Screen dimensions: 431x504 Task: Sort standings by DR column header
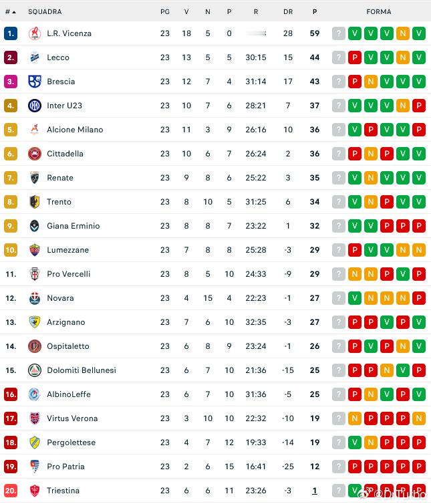click(x=288, y=12)
